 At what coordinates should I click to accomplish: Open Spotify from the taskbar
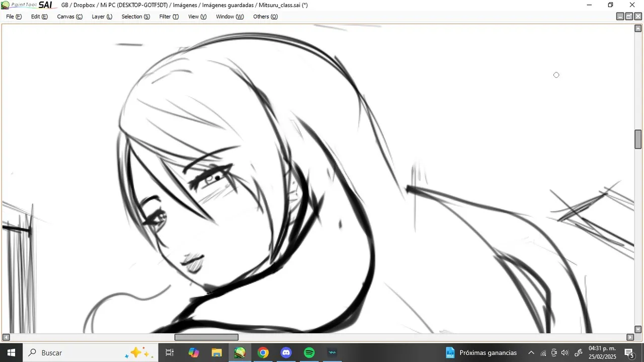click(309, 352)
